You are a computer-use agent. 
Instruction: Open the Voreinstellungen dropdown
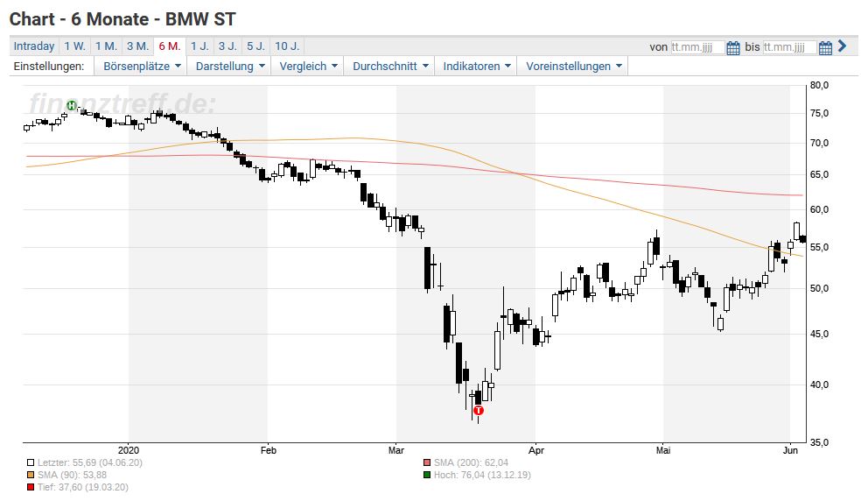tap(573, 66)
